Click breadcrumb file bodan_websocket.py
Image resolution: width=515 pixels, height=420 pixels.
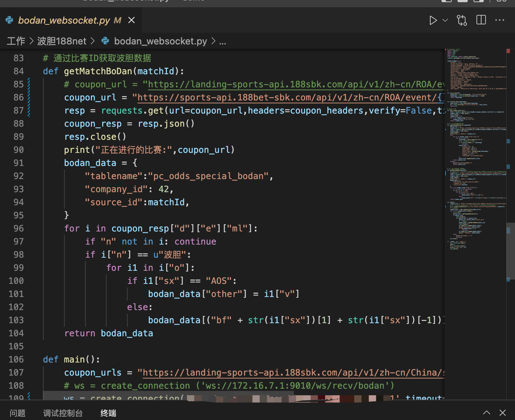coord(160,41)
